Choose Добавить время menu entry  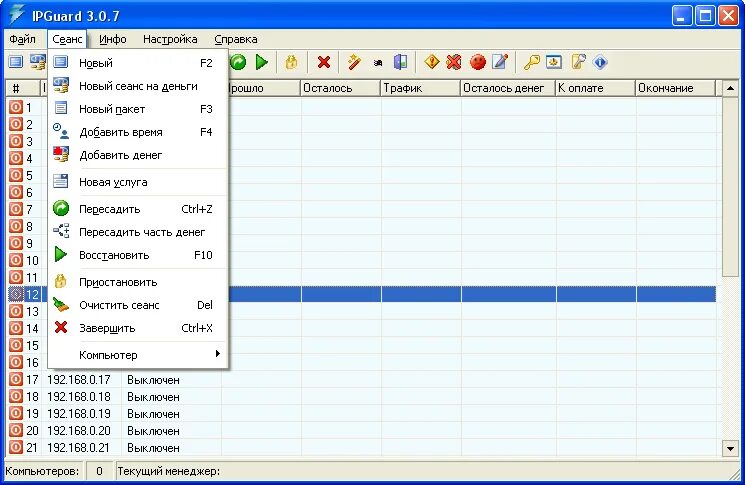click(x=138, y=132)
